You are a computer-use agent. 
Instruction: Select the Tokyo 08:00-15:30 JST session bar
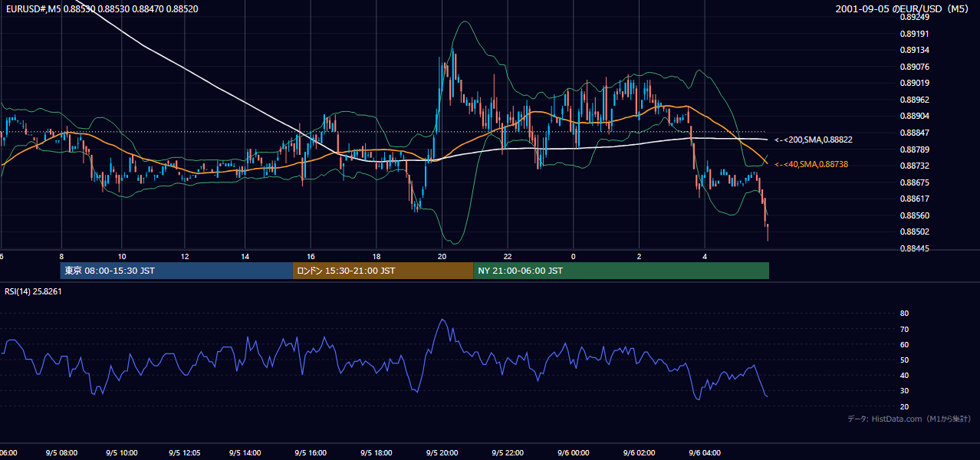pos(176,271)
